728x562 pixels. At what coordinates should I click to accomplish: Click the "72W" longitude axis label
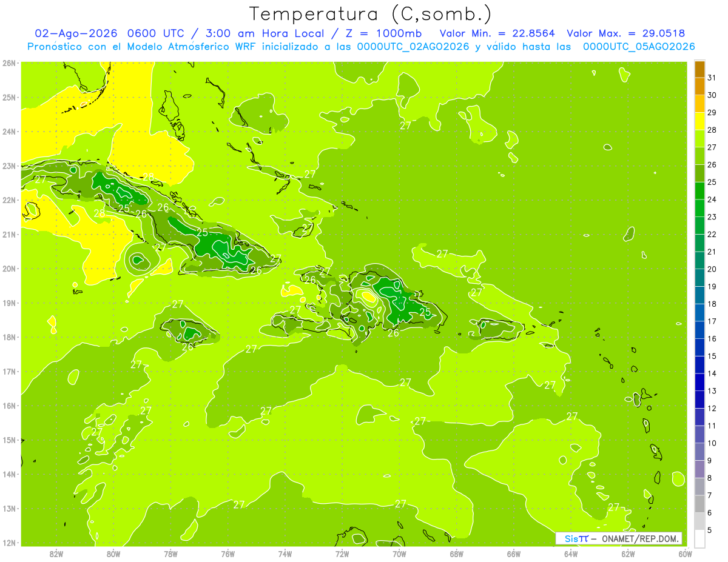pyautogui.click(x=342, y=554)
